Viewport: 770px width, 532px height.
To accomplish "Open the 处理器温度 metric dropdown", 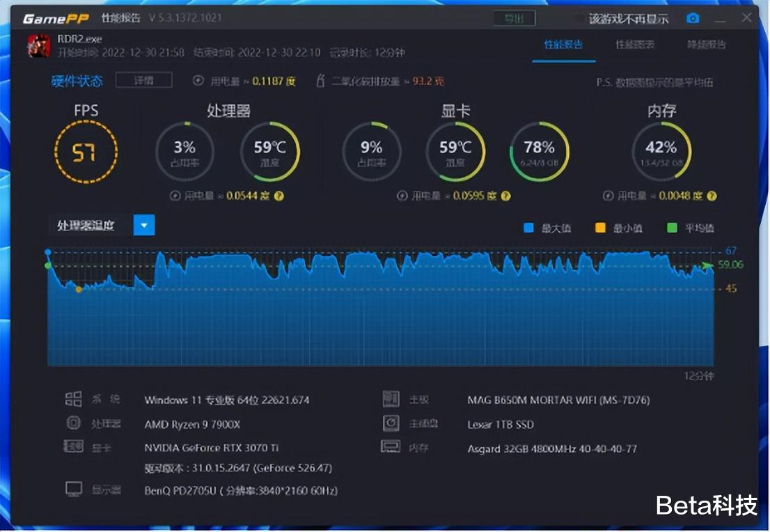I will pos(144,225).
